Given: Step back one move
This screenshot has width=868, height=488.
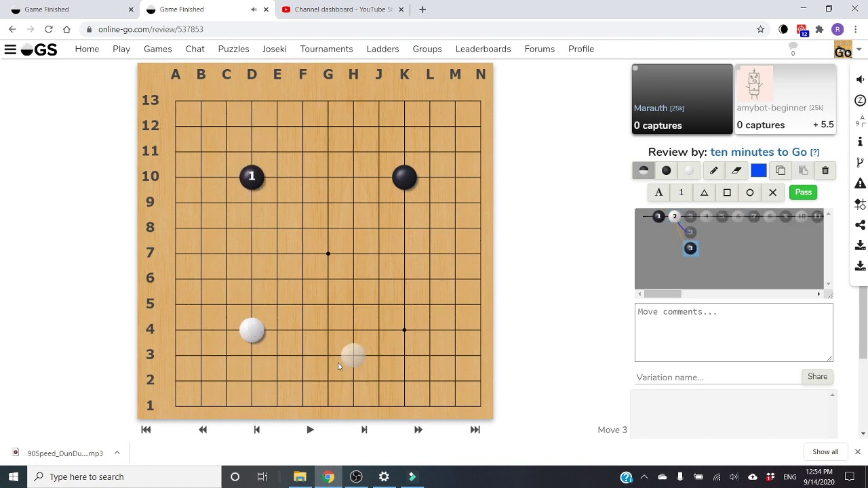Looking at the screenshot, I should tap(256, 430).
